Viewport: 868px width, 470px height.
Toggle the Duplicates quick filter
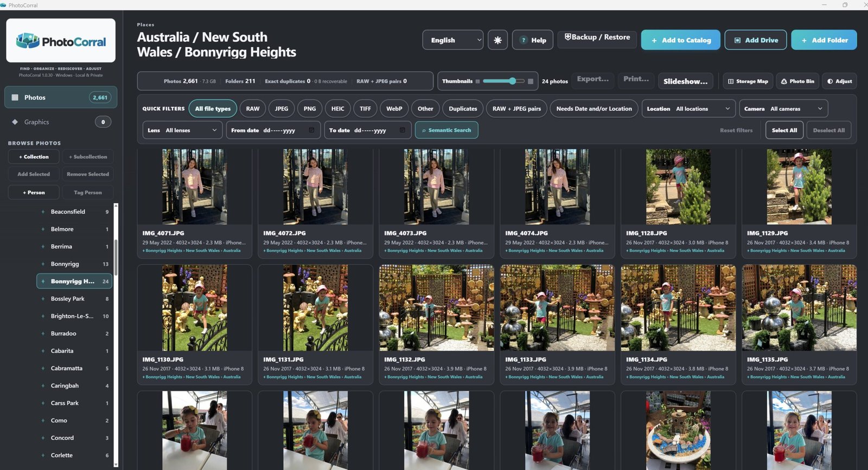click(x=463, y=109)
